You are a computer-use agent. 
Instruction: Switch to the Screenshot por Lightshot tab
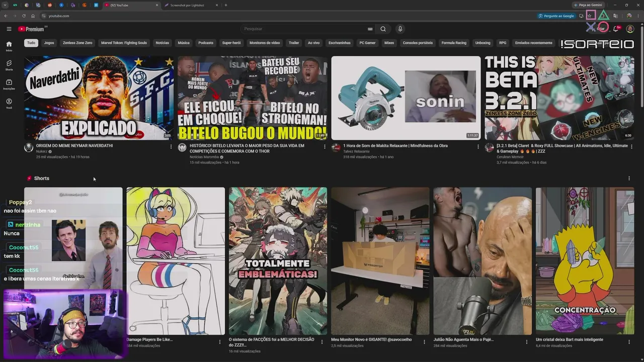coord(190,5)
